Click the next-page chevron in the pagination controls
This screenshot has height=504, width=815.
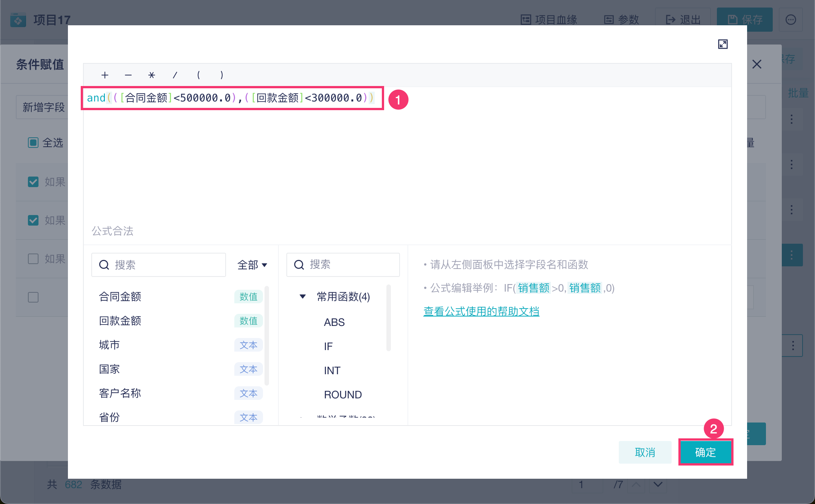(x=658, y=484)
